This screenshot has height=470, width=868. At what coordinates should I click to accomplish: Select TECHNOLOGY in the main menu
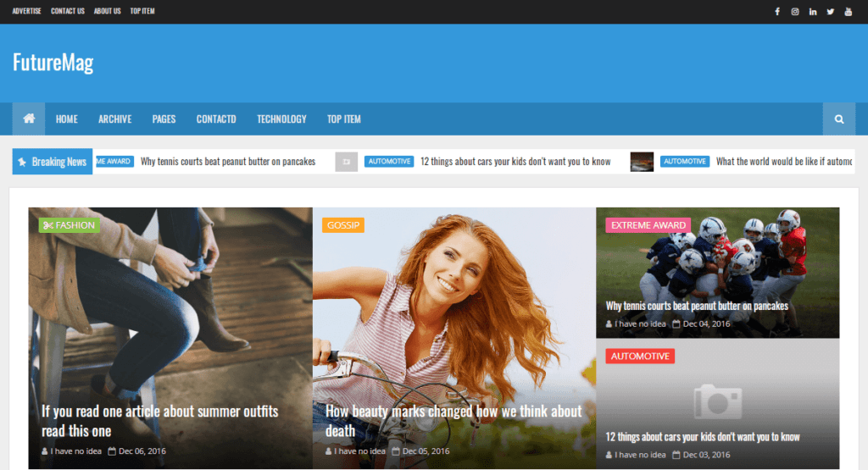tap(281, 119)
